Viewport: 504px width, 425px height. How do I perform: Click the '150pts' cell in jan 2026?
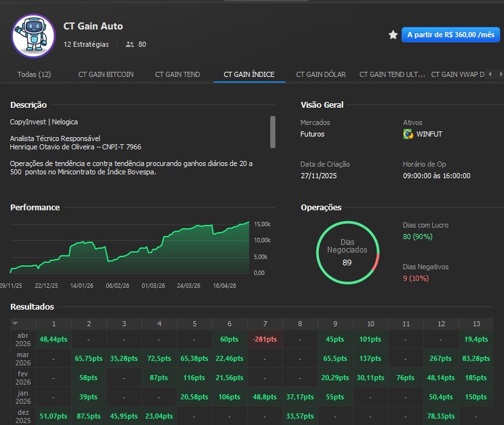(x=476, y=397)
